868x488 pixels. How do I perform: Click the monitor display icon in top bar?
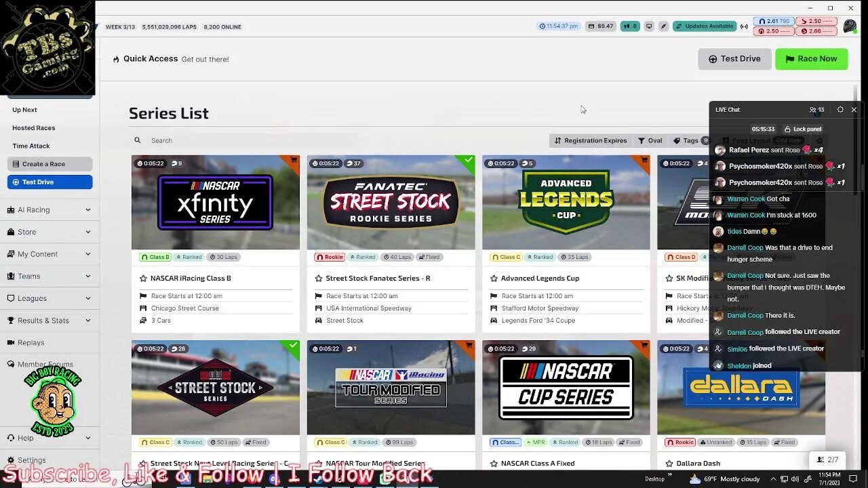click(x=649, y=26)
